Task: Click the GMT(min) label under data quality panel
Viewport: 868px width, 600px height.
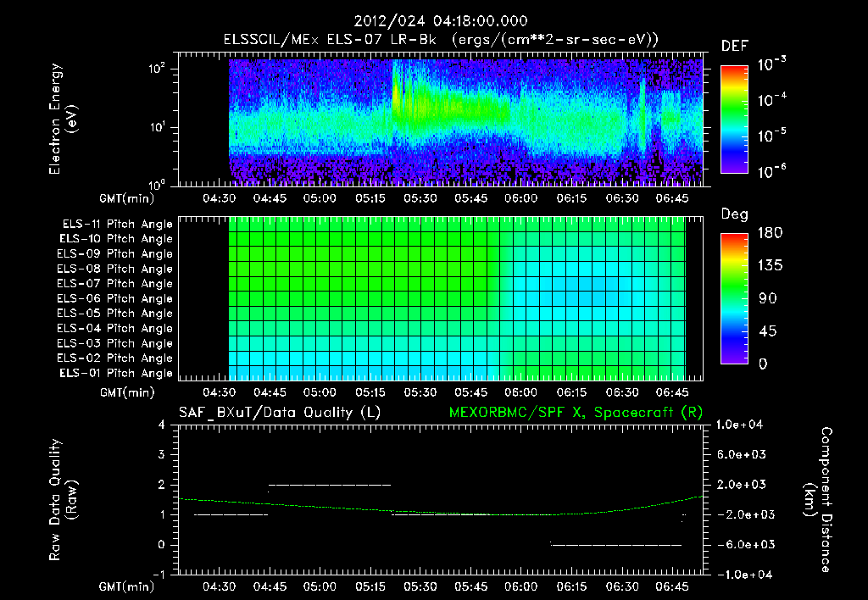Action: point(127,586)
